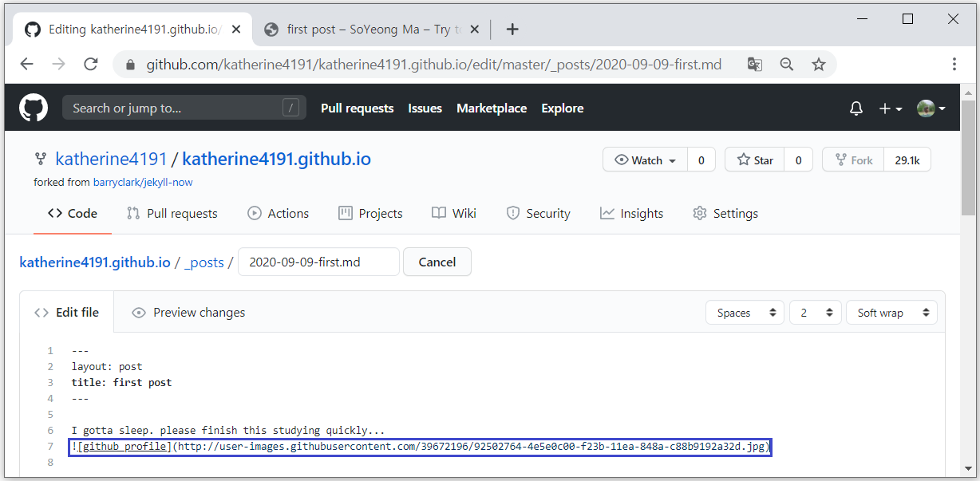The width and height of the screenshot is (980, 481).
Task: Open the Soft wrap mode dropdown
Action: pyautogui.click(x=891, y=313)
